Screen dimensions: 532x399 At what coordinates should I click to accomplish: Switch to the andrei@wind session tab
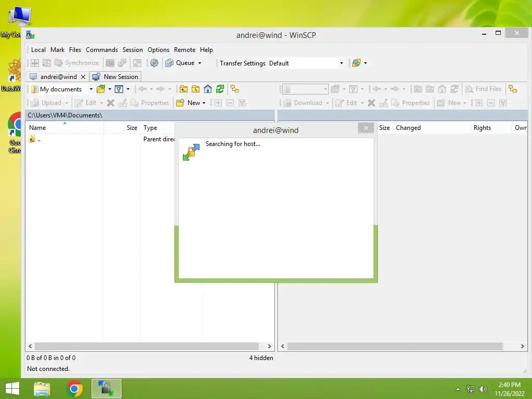click(x=54, y=77)
